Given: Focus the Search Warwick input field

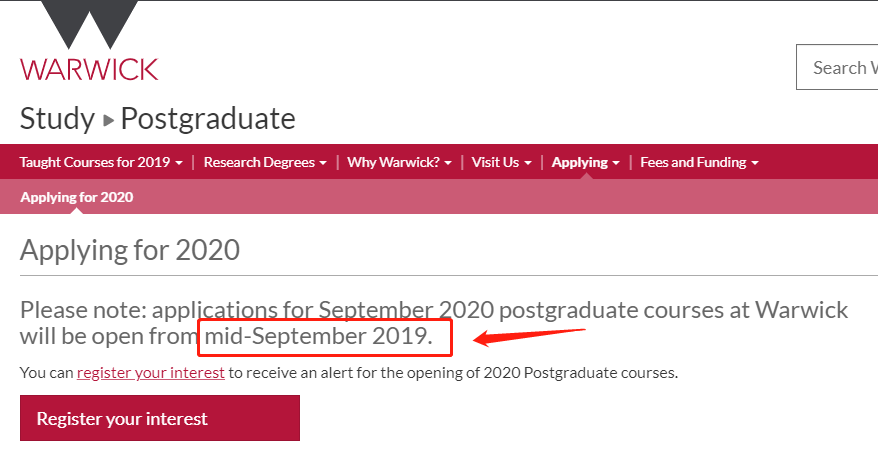Looking at the screenshot, I should [837, 67].
